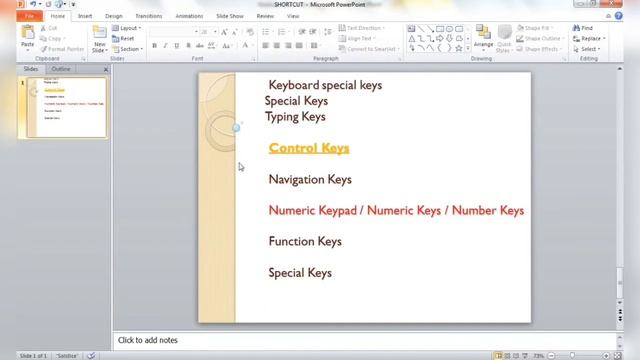The image size is (640, 360).
Task: Select the Rectangle shape
Action: click(440, 29)
